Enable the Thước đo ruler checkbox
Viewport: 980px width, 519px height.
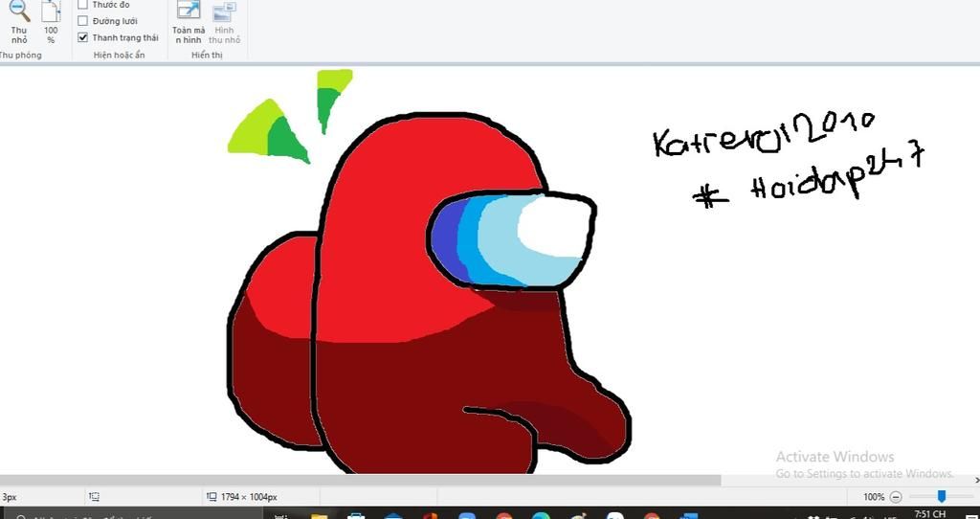click(82, 5)
